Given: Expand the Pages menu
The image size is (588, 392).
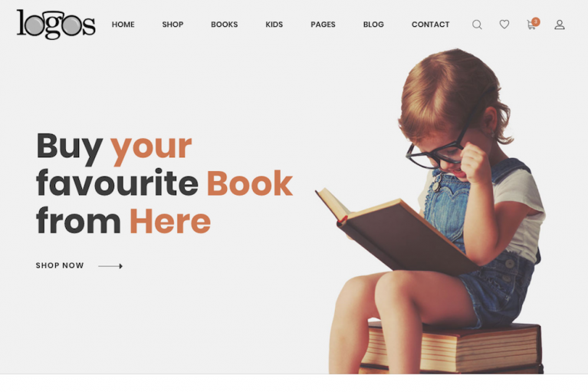Looking at the screenshot, I should pyautogui.click(x=323, y=25).
